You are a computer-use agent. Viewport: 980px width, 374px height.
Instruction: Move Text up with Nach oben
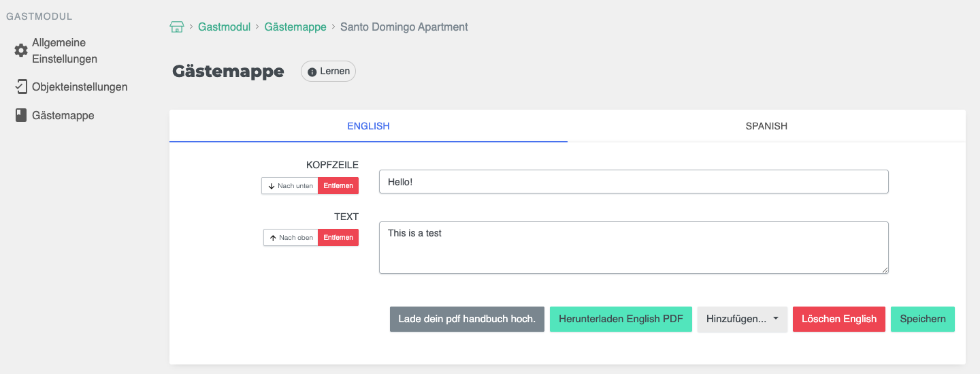pyautogui.click(x=291, y=238)
